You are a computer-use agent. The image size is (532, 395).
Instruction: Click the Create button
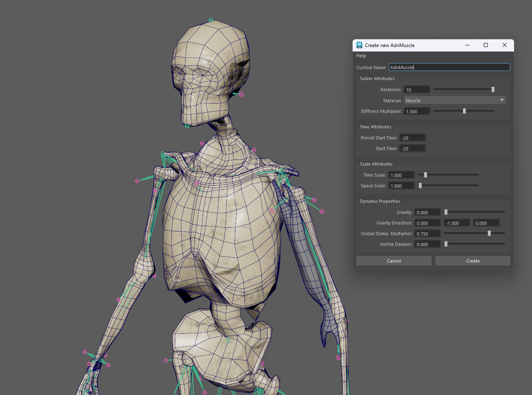click(x=472, y=260)
